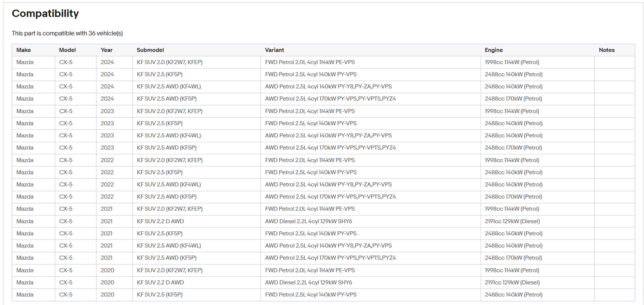Click 2024 variant AWD Petrol 170kW PY-VPS,PY-VPTS,PYZ4
The width and height of the screenshot is (644, 305).
330,99
